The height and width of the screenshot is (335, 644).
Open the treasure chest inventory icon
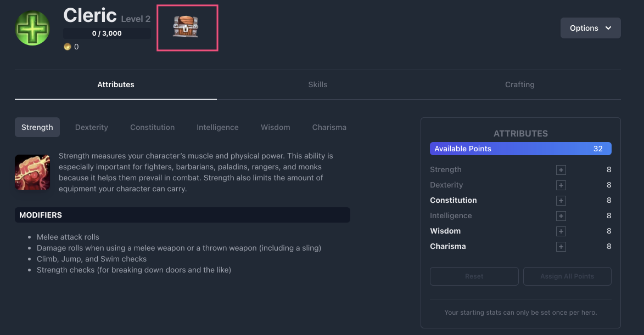[x=186, y=27]
